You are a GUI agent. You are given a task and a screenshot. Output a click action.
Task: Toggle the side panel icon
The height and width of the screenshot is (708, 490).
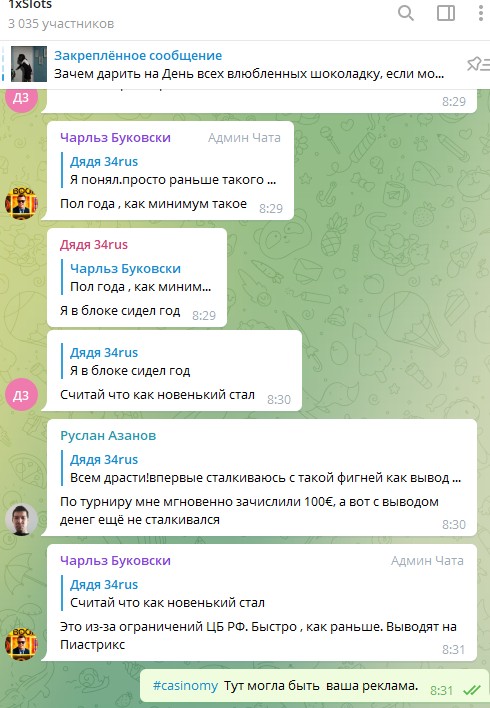(x=446, y=13)
